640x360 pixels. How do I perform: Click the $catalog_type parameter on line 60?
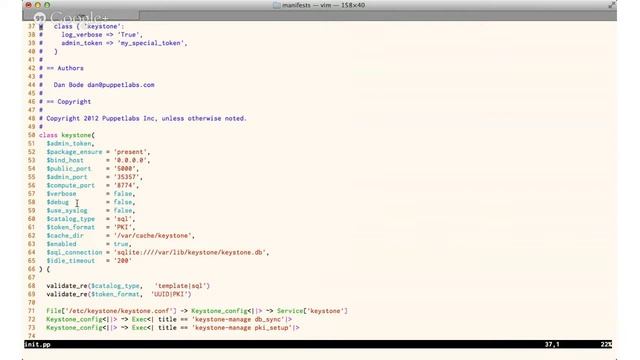tap(71, 219)
